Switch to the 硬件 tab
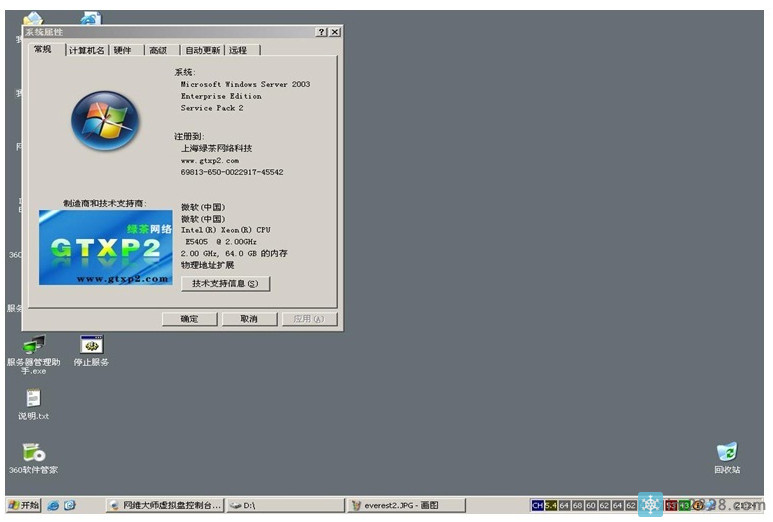 (122, 50)
